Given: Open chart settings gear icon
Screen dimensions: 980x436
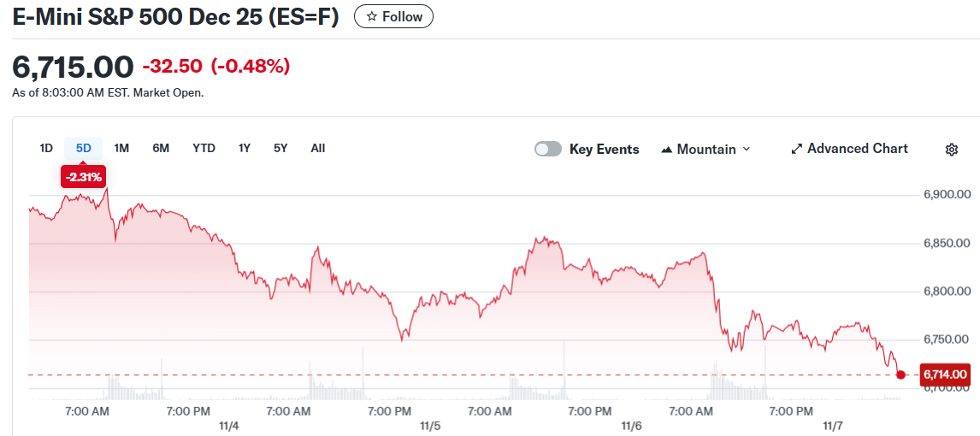Looking at the screenshot, I should [951, 150].
